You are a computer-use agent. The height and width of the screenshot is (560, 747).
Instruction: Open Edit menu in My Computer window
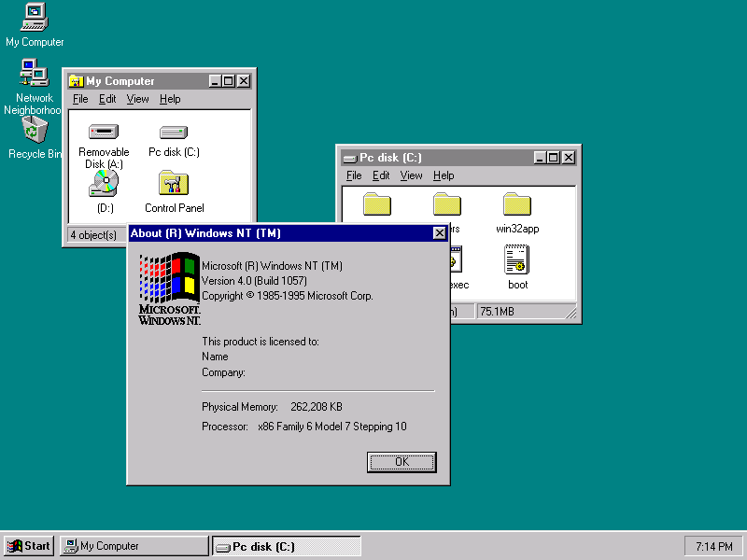point(107,99)
